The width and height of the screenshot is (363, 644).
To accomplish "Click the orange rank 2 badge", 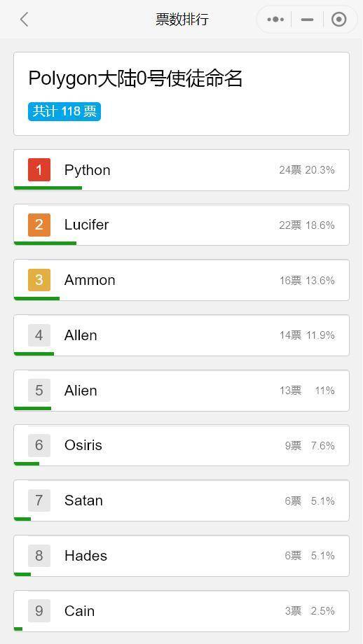I will [x=39, y=225].
